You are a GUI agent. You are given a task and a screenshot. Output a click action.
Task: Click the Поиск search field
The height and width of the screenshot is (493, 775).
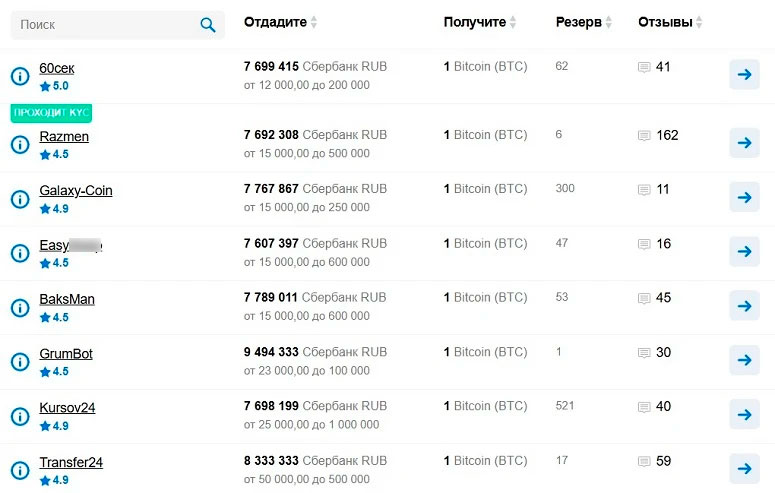(105, 25)
